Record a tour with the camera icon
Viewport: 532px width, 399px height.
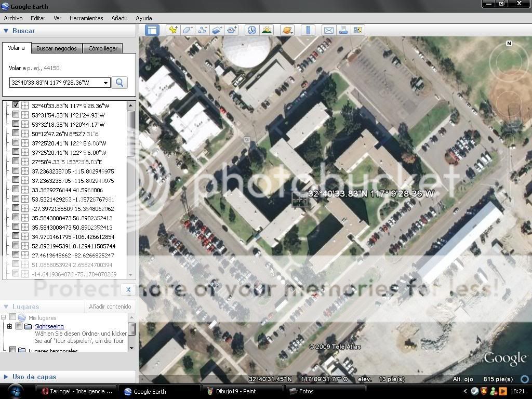pos(231,30)
